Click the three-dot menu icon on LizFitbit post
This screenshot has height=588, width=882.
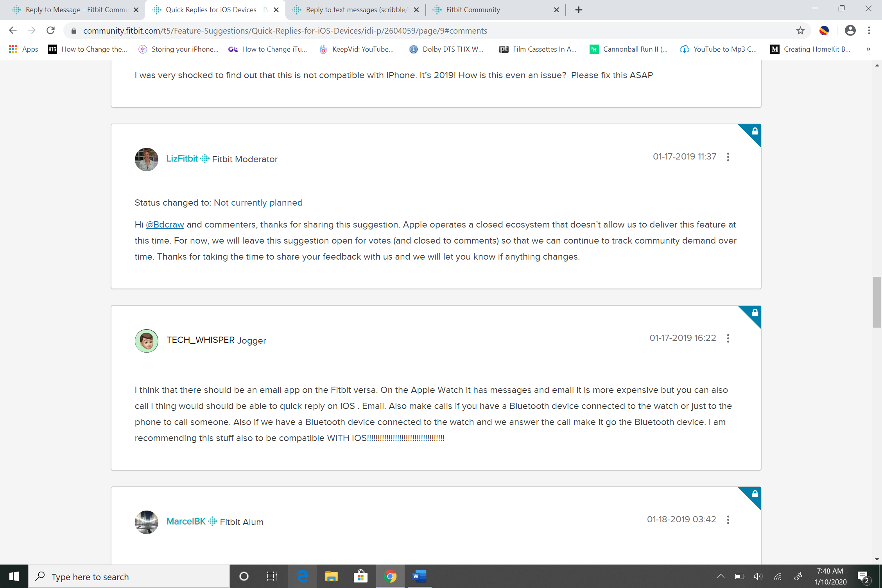(x=728, y=157)
